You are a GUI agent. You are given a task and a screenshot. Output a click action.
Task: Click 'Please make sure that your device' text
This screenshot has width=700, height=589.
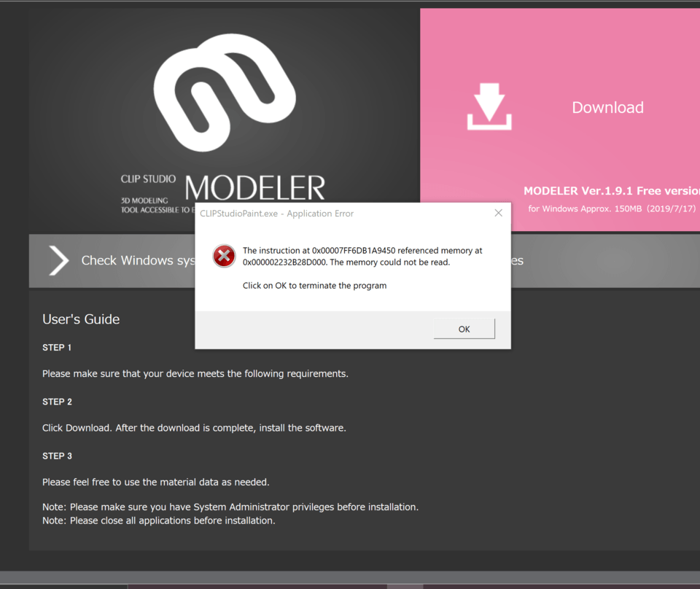coord(195,374)
